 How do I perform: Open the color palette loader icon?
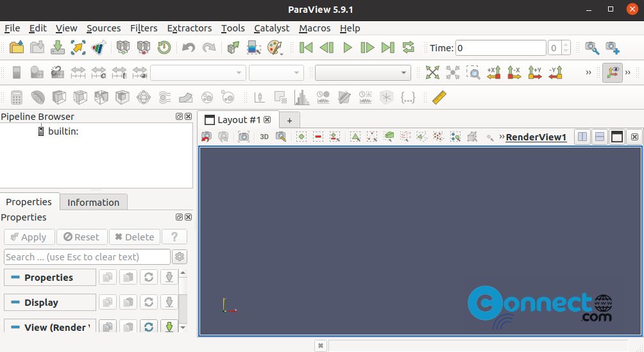[x=275, y=47]
